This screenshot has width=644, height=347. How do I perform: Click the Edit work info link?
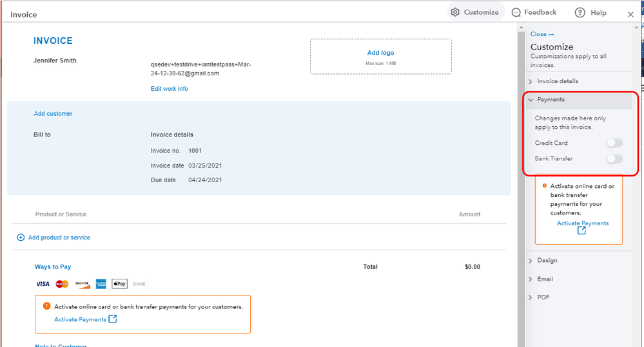169,89
